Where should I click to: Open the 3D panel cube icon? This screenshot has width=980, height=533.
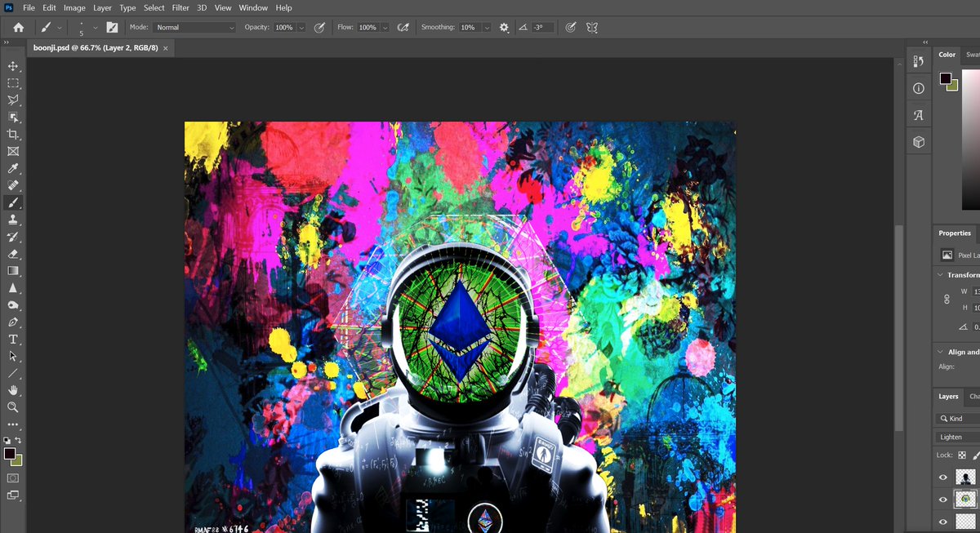point(919,142)
